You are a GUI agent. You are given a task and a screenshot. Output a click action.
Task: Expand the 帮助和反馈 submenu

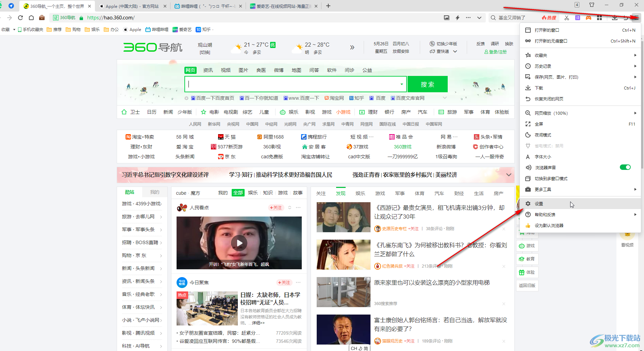tap(580, 214)
